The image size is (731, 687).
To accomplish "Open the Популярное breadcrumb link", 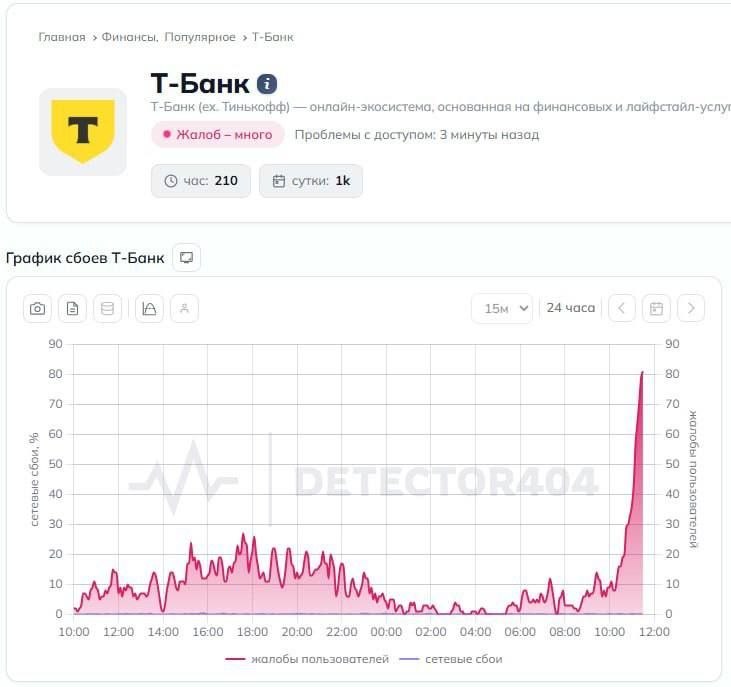I will point(200,37).
